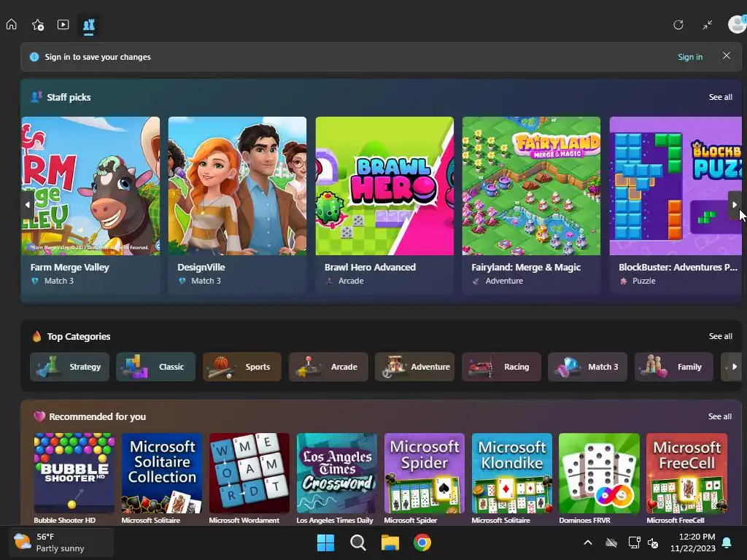The width and height of the screenshot is (747, 560).
Task: Open Google Chrome from taskbar
Action: (x=422, y=542)
